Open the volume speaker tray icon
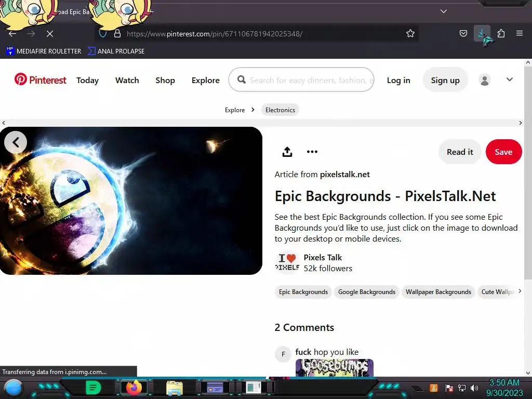532x399 pixels. pyautogui.click(x=474, y=388)
